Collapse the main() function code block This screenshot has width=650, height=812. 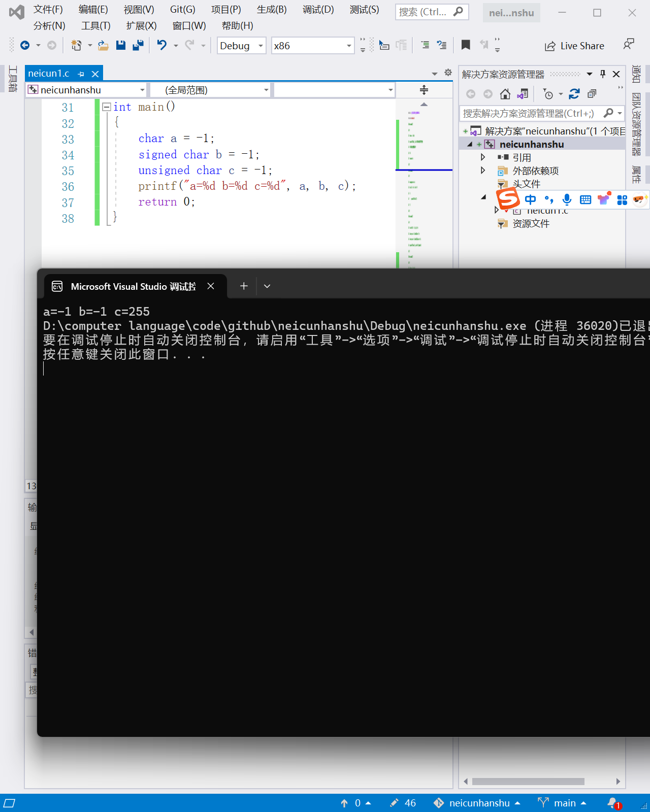(107, 107)
